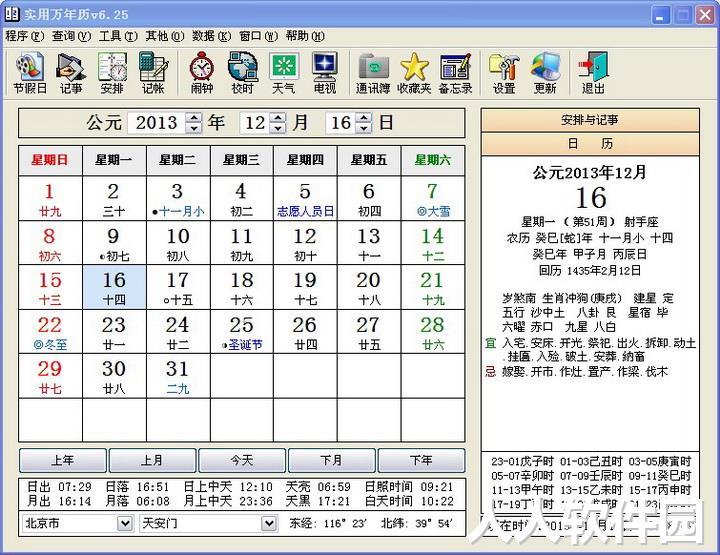Increase the day with up arrow

pos(364,118)
